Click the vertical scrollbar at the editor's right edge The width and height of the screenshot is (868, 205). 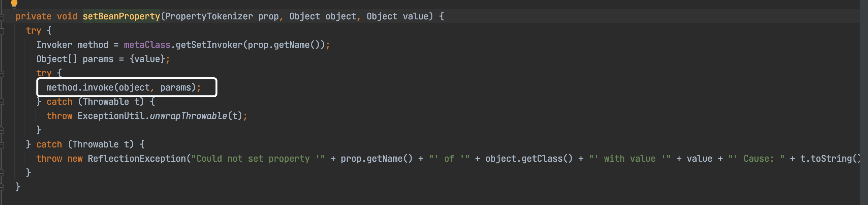click(x=864, y=102)
